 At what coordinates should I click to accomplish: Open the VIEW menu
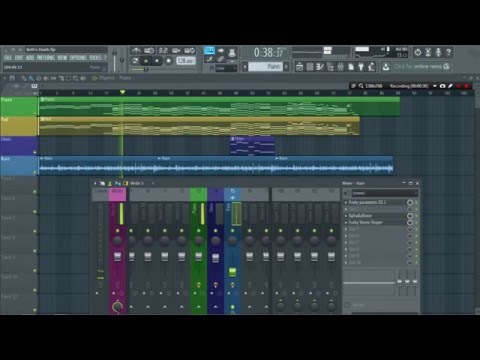point(62,58)
